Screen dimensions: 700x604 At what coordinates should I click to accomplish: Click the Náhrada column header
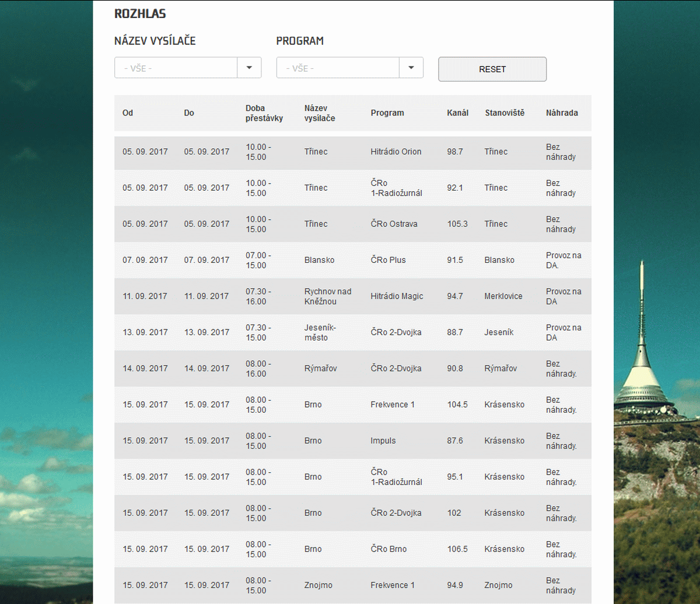562,113
